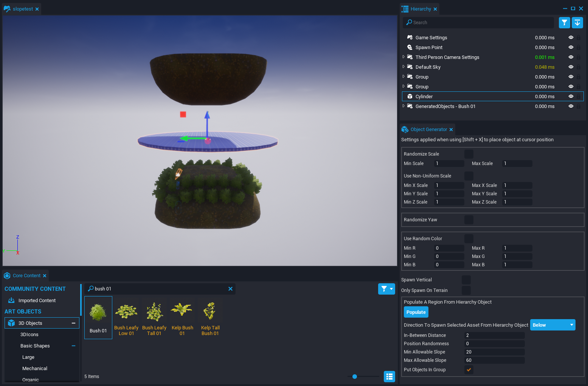Select Bush Leafy Tall 01 asset icon
The image size is (588, 386).
[154, 311]
